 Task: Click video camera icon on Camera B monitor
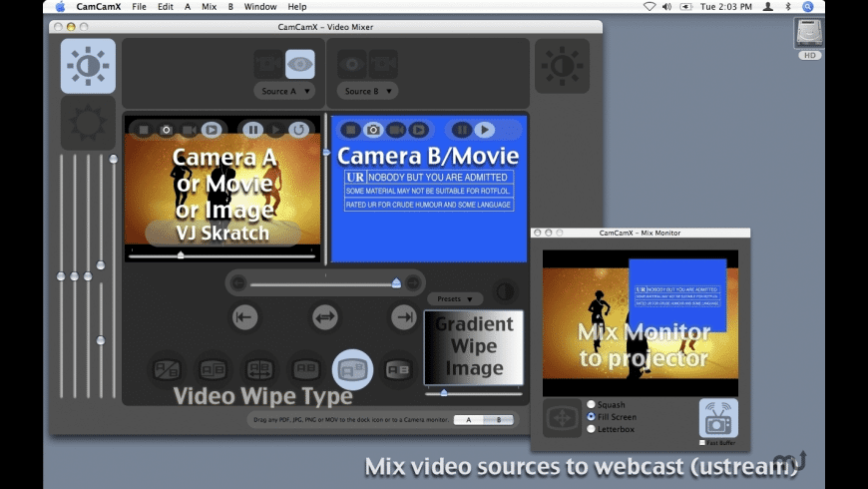(396, 130)
